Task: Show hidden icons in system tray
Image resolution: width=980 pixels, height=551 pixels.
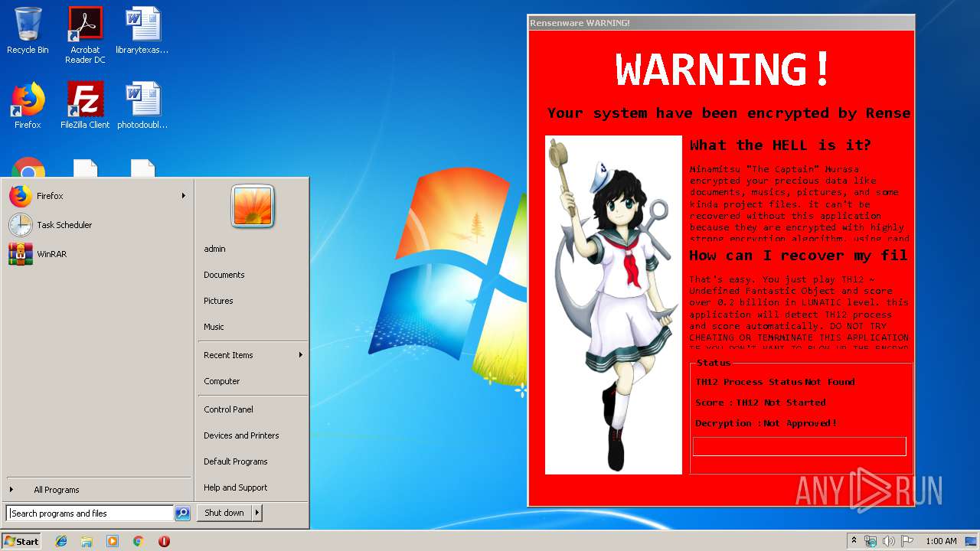Action: [854, 541]
